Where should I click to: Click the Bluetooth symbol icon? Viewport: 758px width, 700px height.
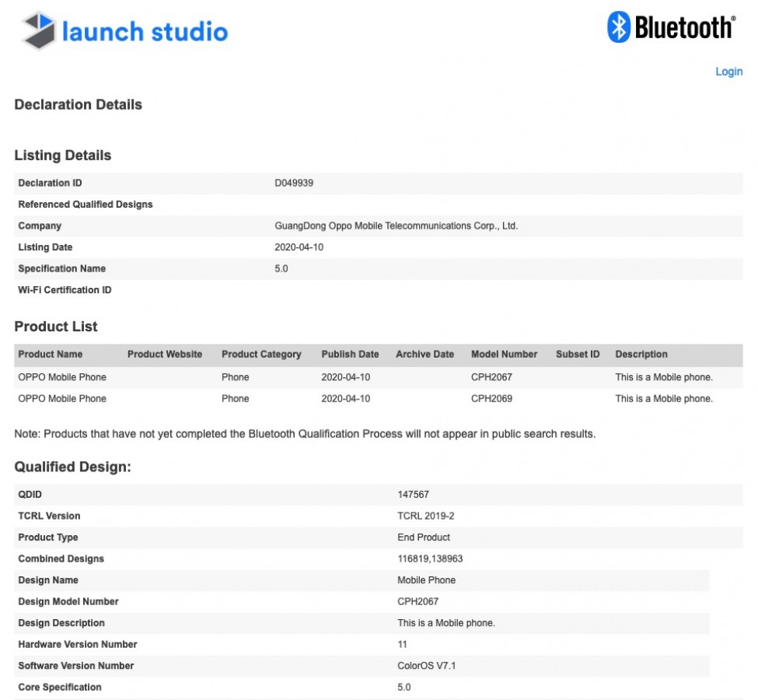(x=617, y=27)
